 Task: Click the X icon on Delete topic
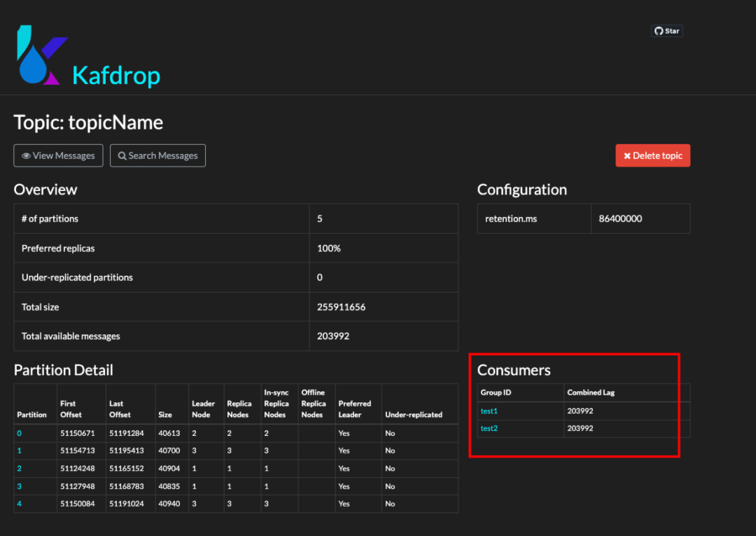(627, 155)
